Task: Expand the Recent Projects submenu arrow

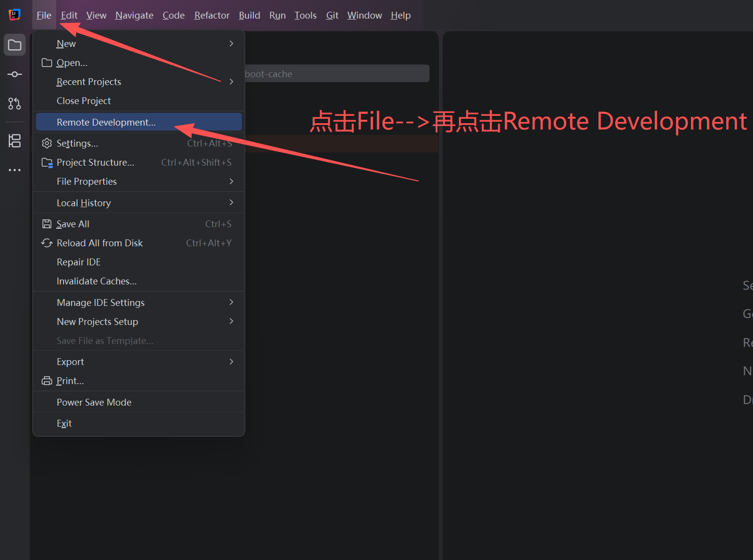Action: (x=231, y=82)
